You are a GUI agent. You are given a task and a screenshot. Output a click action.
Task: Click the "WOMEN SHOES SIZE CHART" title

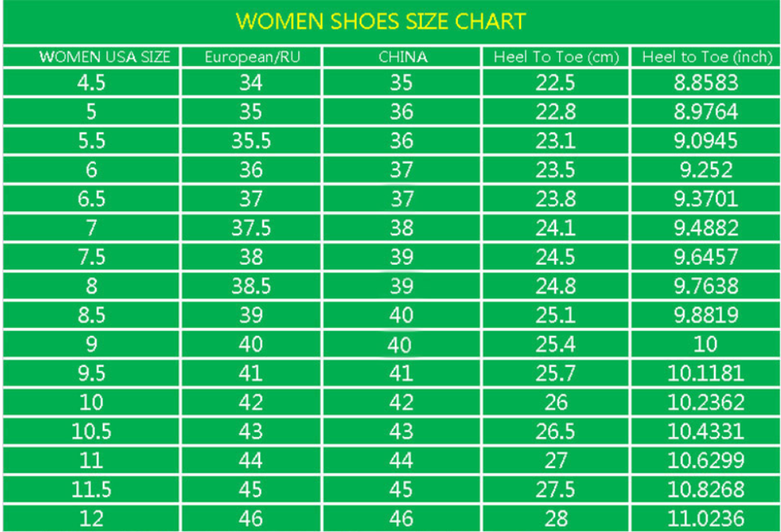[x=381, y=21]
